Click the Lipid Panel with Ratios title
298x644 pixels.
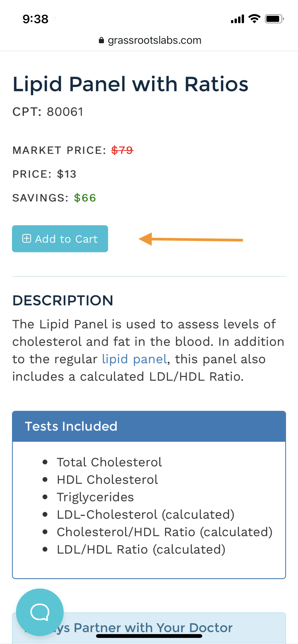[130, 84]
